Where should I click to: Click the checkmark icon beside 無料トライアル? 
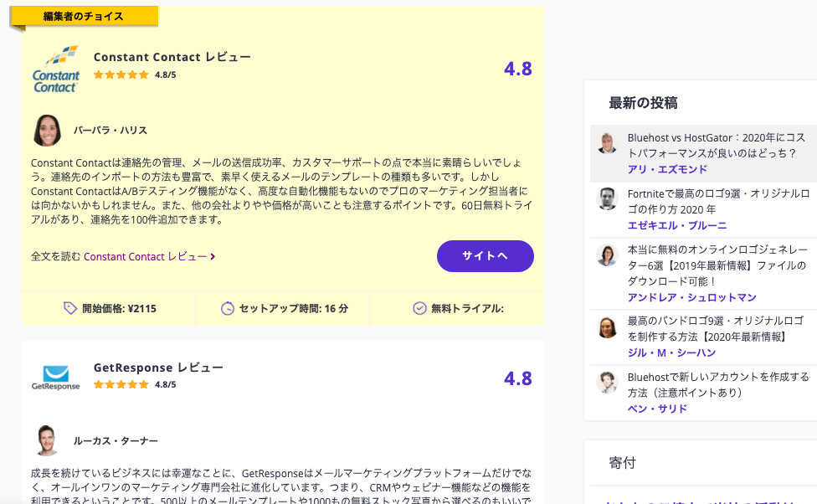(419, 309)
